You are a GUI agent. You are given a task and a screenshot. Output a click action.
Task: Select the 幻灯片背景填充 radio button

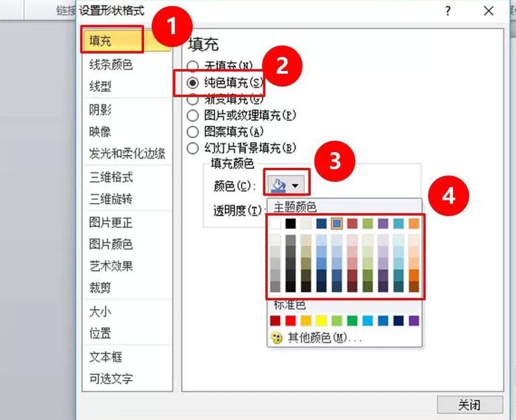pos(192,148)
